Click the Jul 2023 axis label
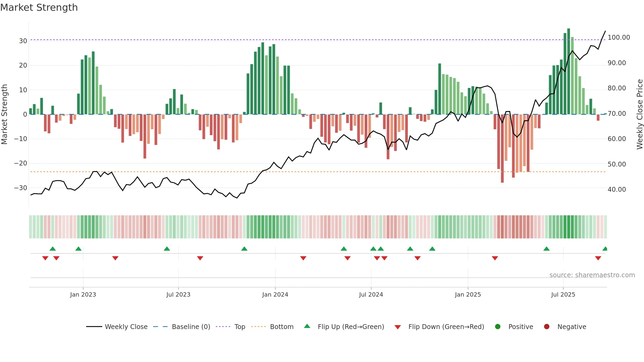The height and width of the screenshot is (362, 644). pyautogui.click(x=178, y=294)
